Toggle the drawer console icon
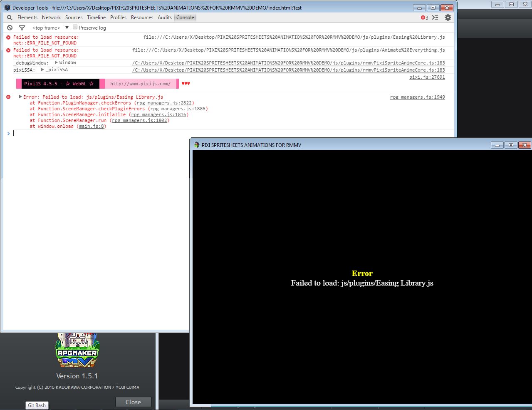 (435, 17)
